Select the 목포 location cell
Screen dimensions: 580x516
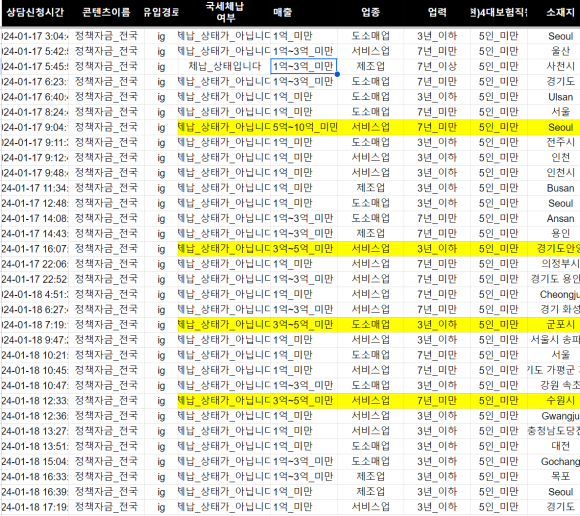560,476
